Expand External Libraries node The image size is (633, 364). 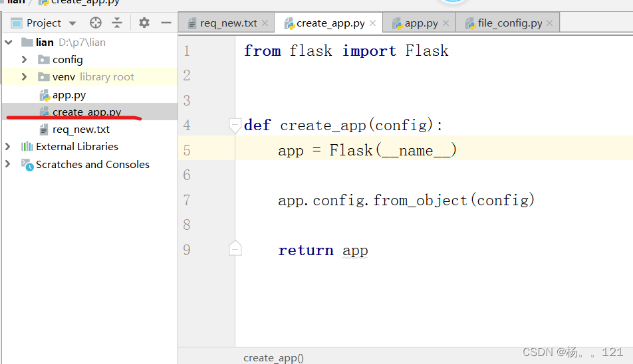(x=7, y=147)
